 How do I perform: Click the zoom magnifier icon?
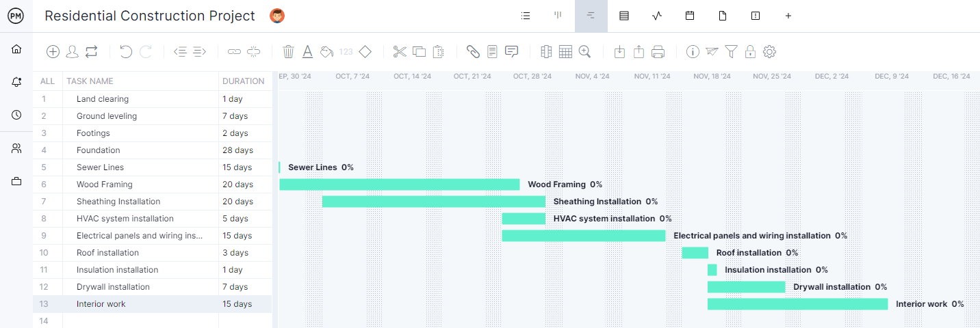point(584,51)
